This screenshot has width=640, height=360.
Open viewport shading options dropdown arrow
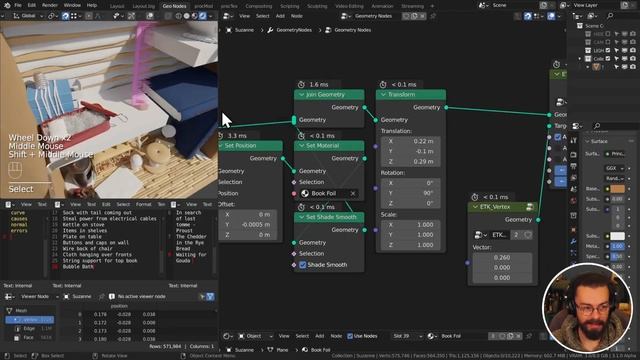tap(211, 16)
